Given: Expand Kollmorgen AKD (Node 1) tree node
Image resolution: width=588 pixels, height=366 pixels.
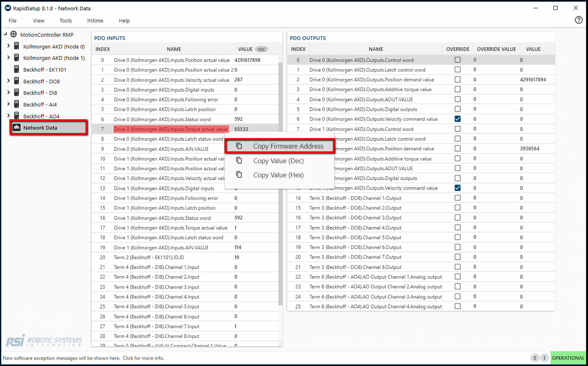Looking at the screenshot, I should tap(9, 58).
